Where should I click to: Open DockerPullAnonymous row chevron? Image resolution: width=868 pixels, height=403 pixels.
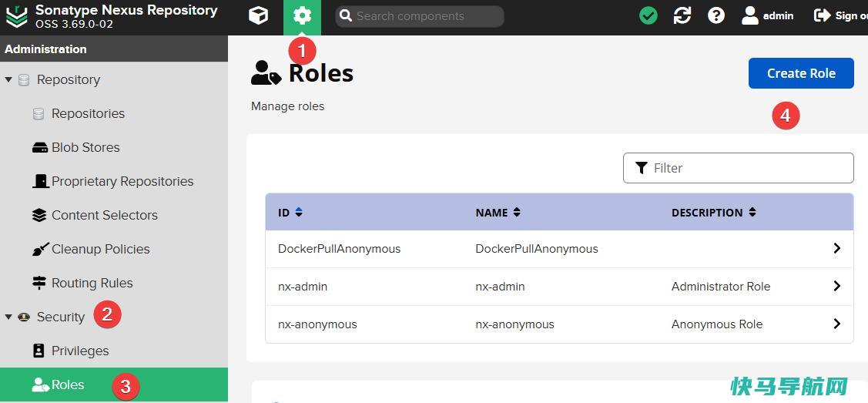point(836,249)
